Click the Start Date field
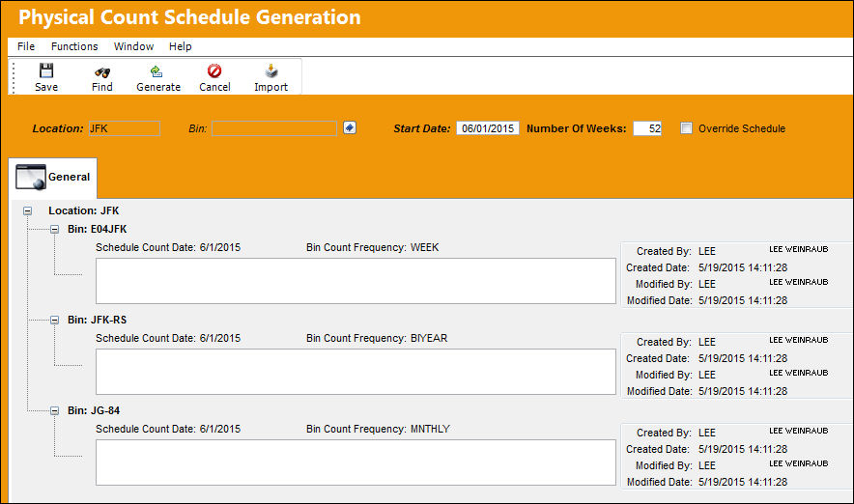Image resolution: width=854 pixels, height=504 pixels. click(488, 128)
